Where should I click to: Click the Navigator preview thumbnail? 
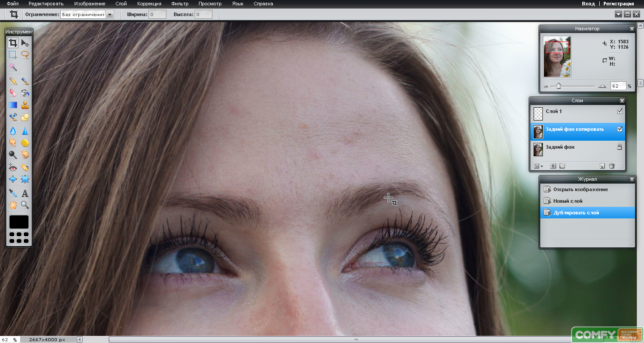pos(557,57)
